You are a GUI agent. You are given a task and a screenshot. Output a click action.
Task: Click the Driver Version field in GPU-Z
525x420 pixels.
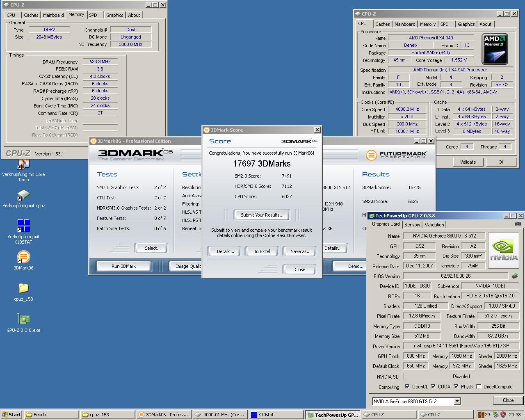[461, 346]
